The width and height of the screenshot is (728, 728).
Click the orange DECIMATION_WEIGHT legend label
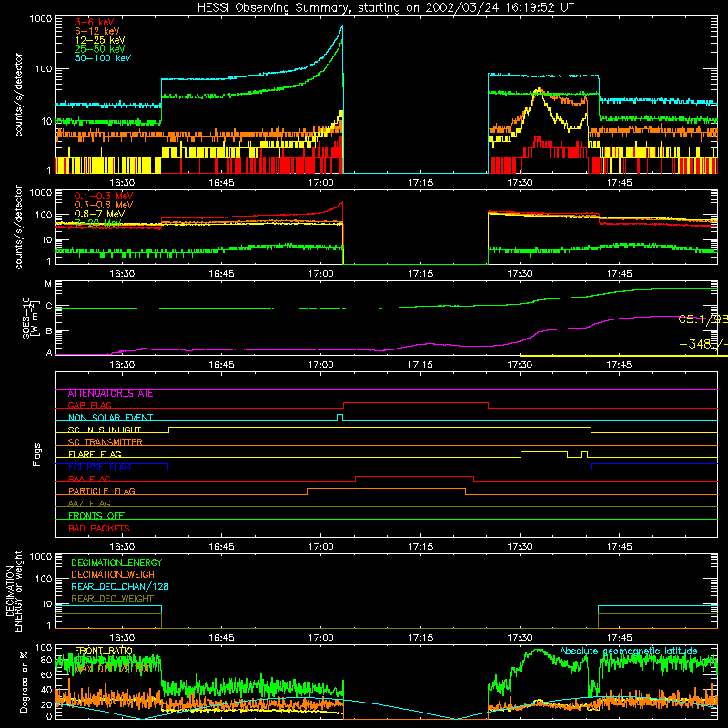116,575
